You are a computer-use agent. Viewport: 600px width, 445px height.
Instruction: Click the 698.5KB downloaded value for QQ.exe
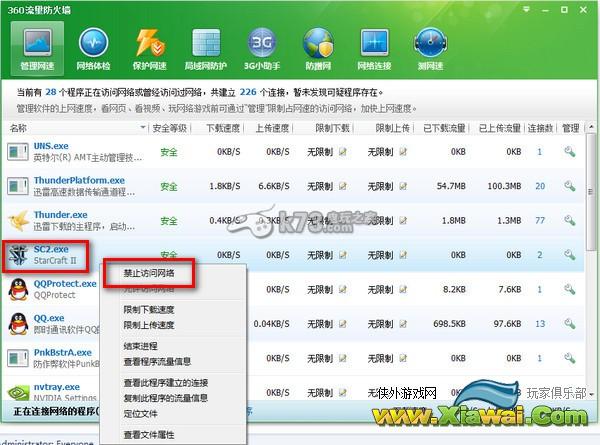pyautogui.click(x=449, y=324)
